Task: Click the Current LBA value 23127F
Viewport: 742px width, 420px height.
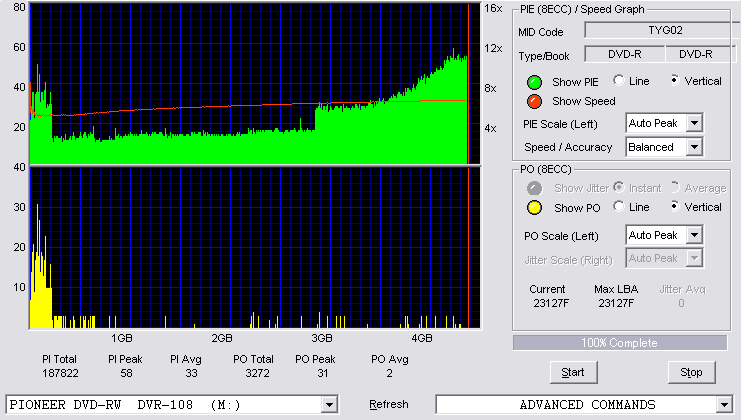Action: pos(551,303)
